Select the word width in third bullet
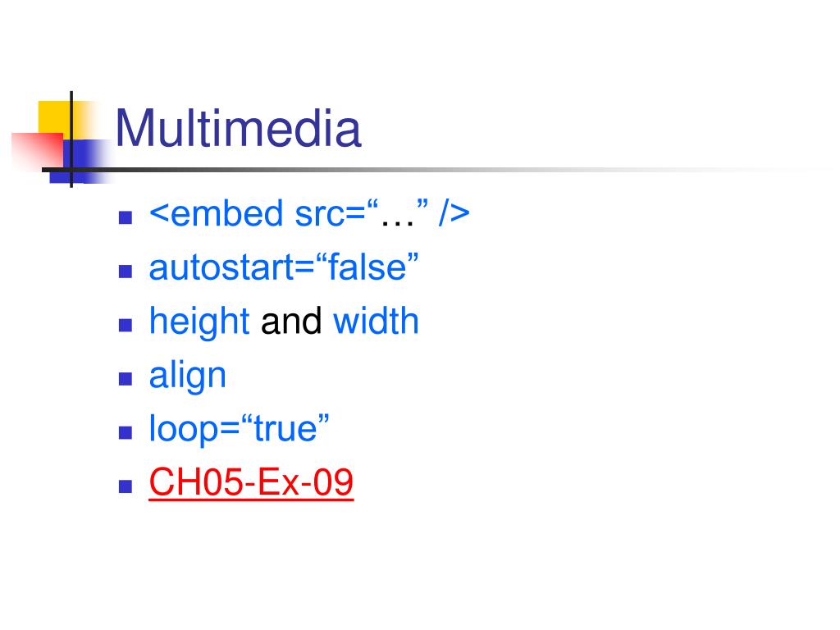The image size is (840, 630). coord(376,321)
